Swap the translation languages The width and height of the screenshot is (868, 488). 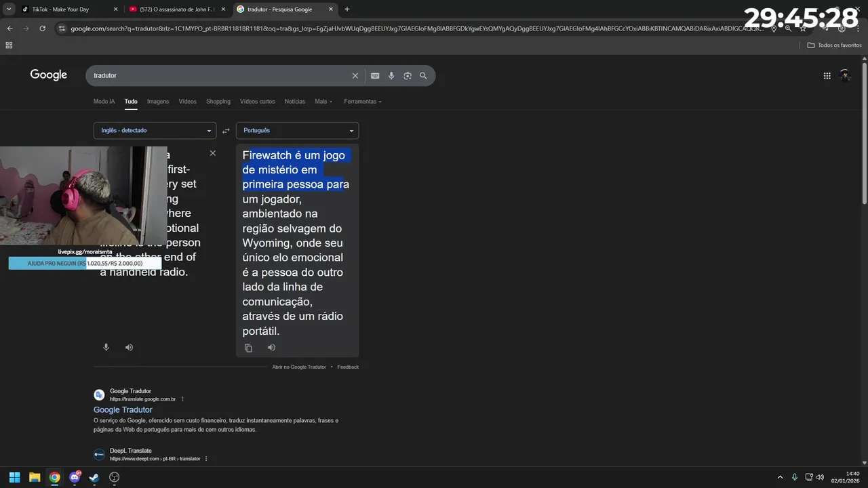coord(226,130)
